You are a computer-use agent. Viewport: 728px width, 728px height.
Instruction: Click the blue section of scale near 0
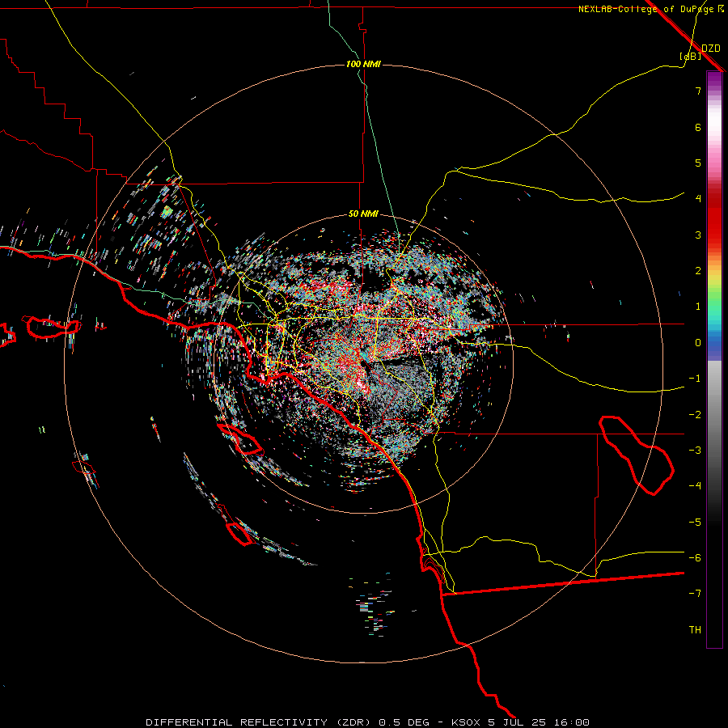click(714, 343)
